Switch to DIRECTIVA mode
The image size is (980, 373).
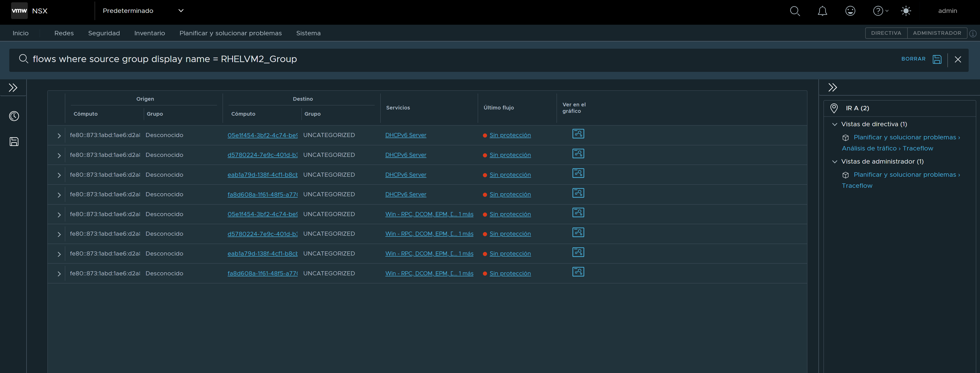886,33
